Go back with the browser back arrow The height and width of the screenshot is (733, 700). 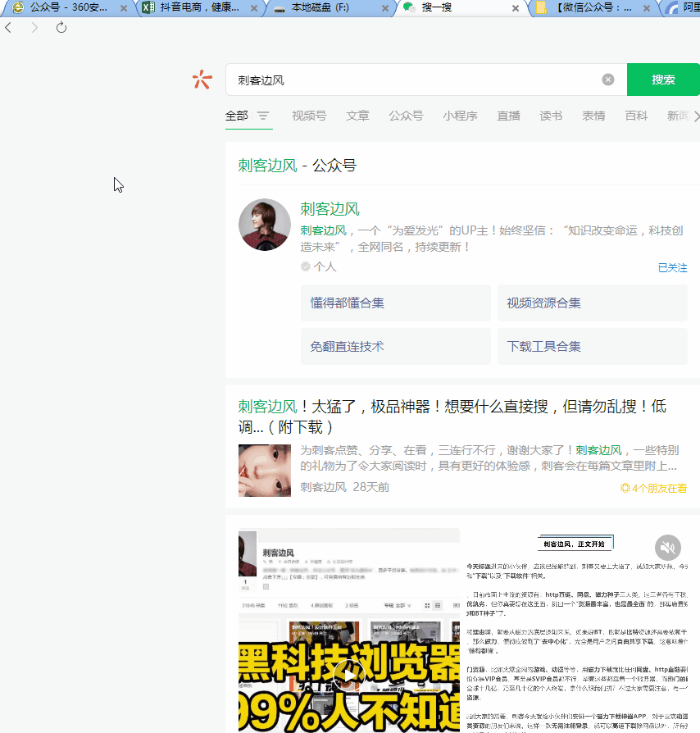click(8, 28)
